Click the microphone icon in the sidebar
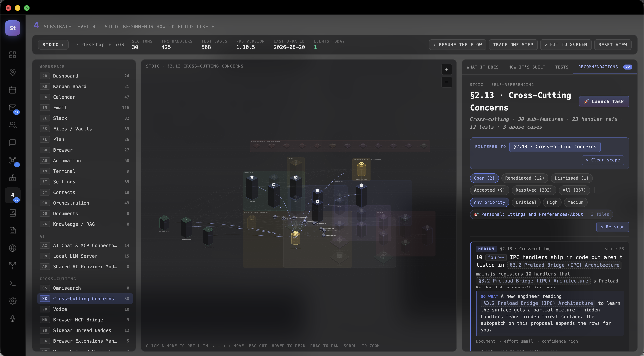This screenshot has width=644, height=356. tap(12, 319)
